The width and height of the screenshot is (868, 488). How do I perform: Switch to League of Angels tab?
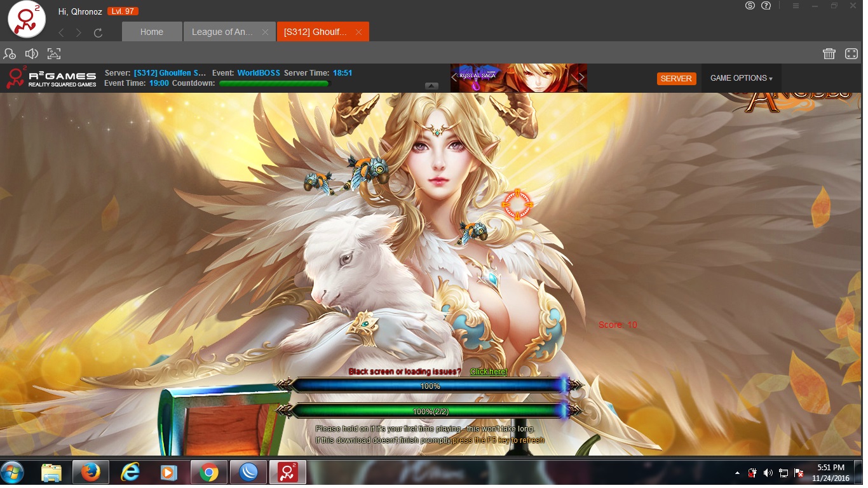tap(222, 32)
